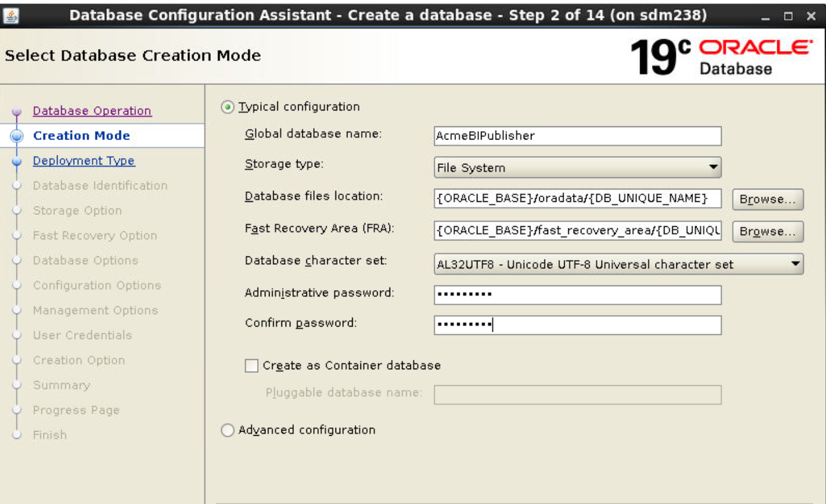Click the Database files location field
This screenshot has height=504, width=826.
tap(578, 199)
